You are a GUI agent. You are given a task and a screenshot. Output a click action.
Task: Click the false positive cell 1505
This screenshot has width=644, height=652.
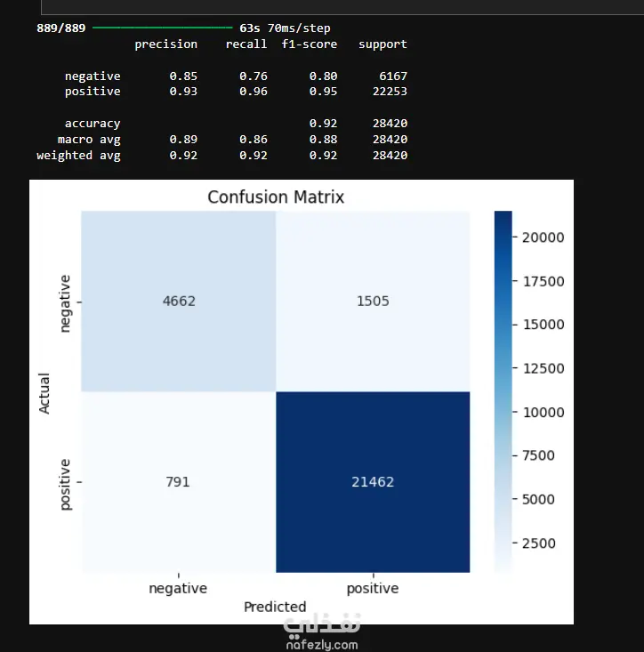373,301
